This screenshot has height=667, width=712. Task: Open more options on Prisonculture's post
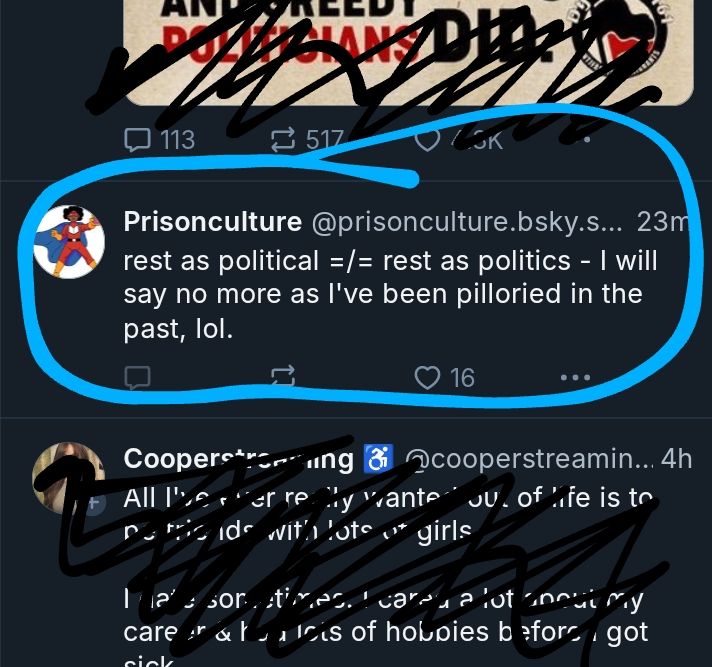[575, 377]
